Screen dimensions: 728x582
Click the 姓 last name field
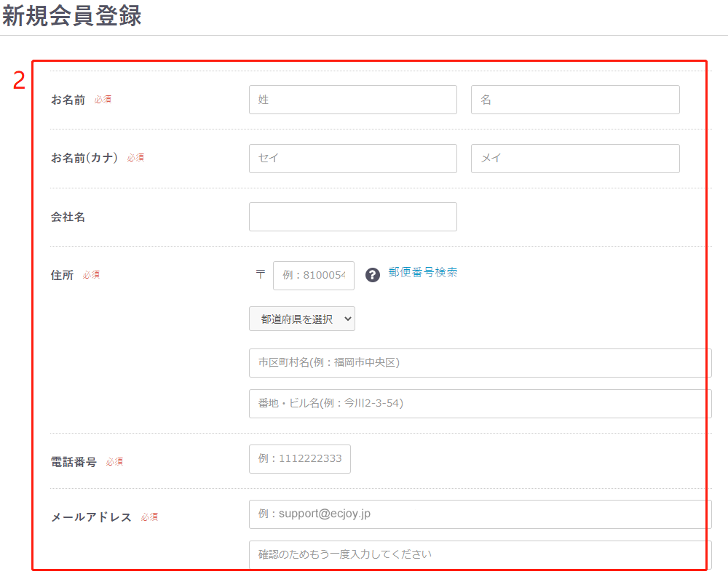point(352,100)
